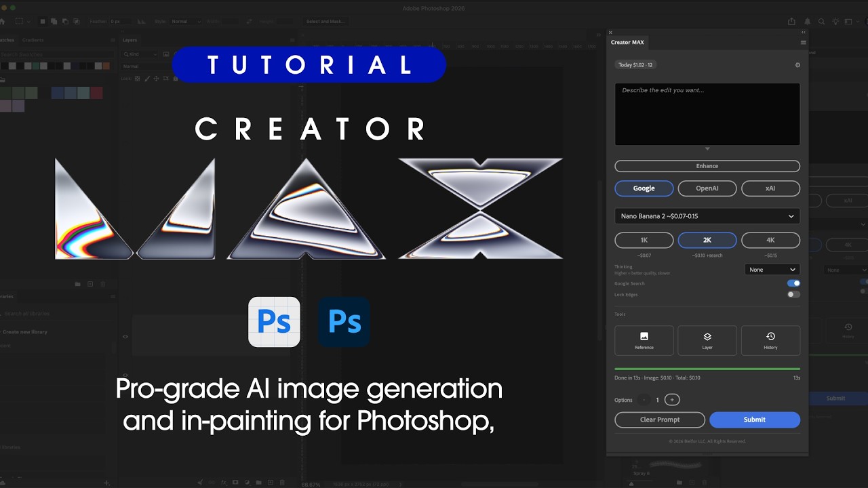Delete layer trash icon in Layers panel
Image resolution: width=868 pixels, height=488 pixels.
[x=282, y=483]
